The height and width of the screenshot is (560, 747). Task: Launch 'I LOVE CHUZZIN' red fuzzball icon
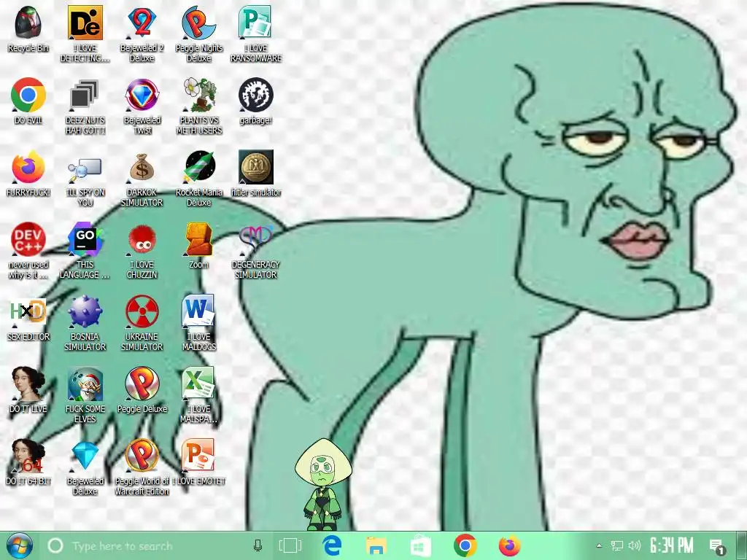[x=142, y=239]
